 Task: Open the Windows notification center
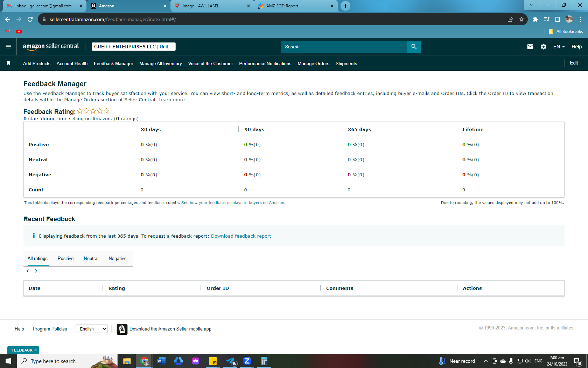[577, 361]
